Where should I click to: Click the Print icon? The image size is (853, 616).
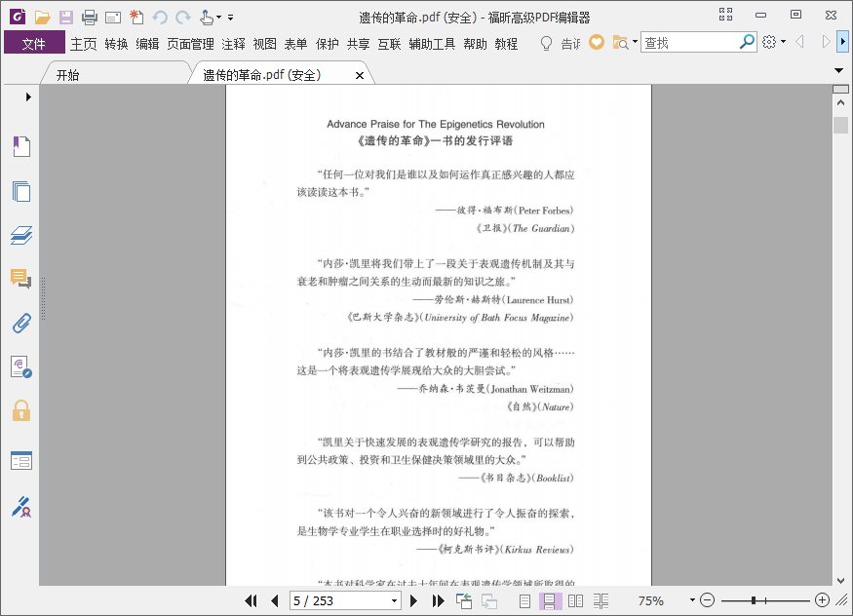pos(90,18)
